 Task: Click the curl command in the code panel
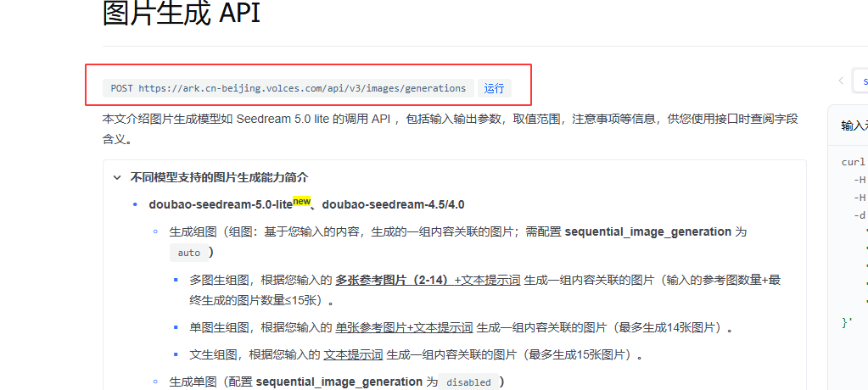(x=853, y=162)
